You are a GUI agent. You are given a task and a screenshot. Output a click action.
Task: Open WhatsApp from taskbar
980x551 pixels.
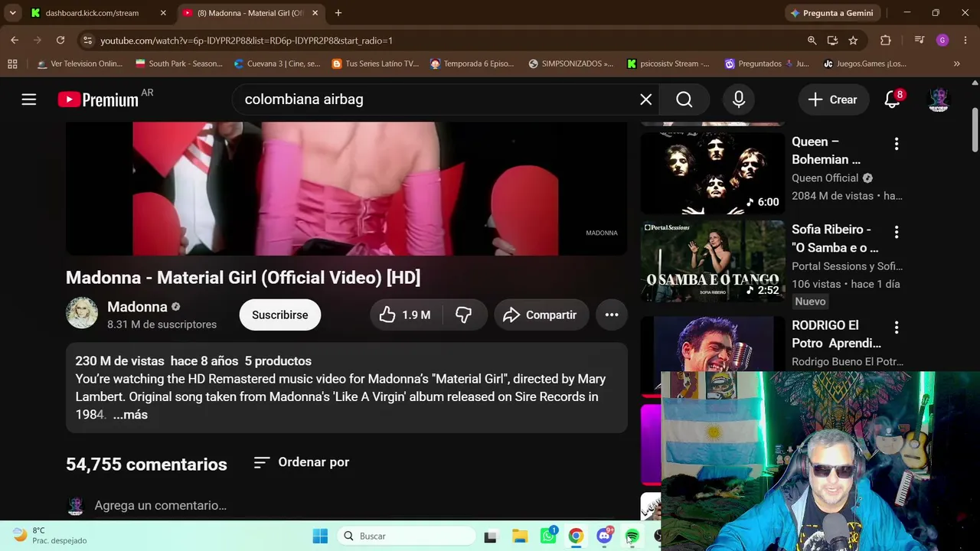click(x=548, y=536)
